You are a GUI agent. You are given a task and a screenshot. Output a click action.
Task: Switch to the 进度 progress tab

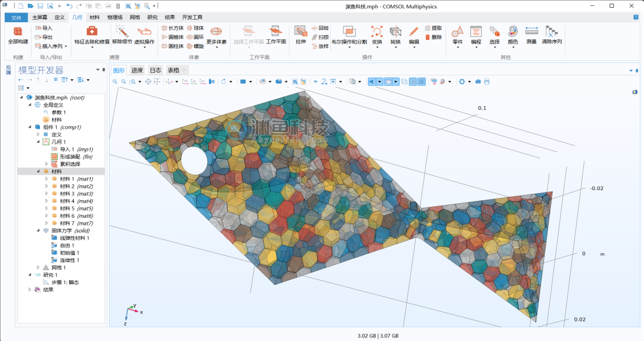pyautogui.click(x=137, y=70)
